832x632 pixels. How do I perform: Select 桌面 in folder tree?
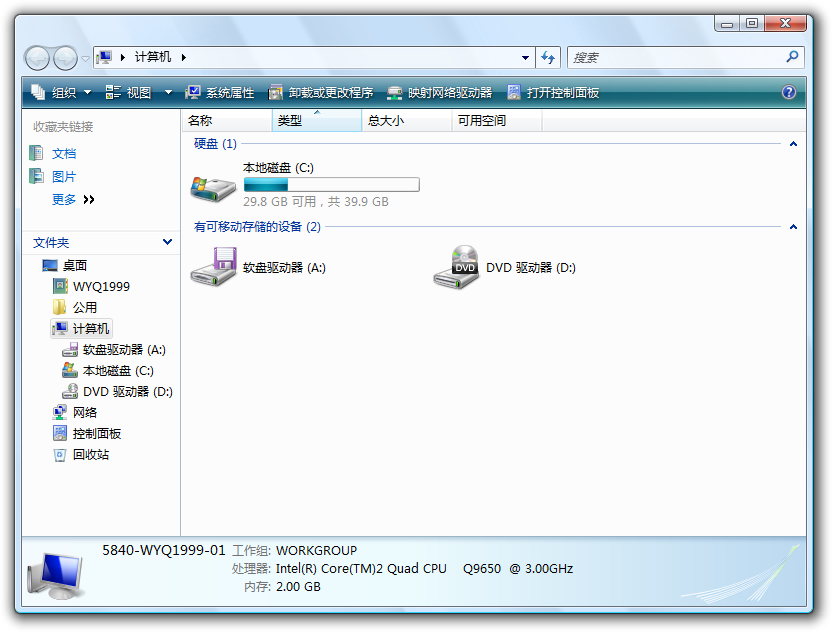74,265
